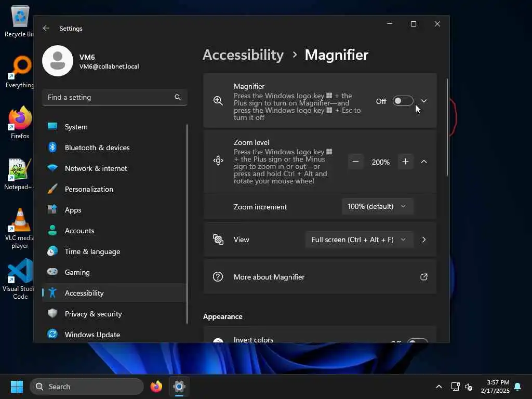The width and height of the screenshot is (532, 399).
Task: Open the Everything desktop shortcut
Action: 19,72
